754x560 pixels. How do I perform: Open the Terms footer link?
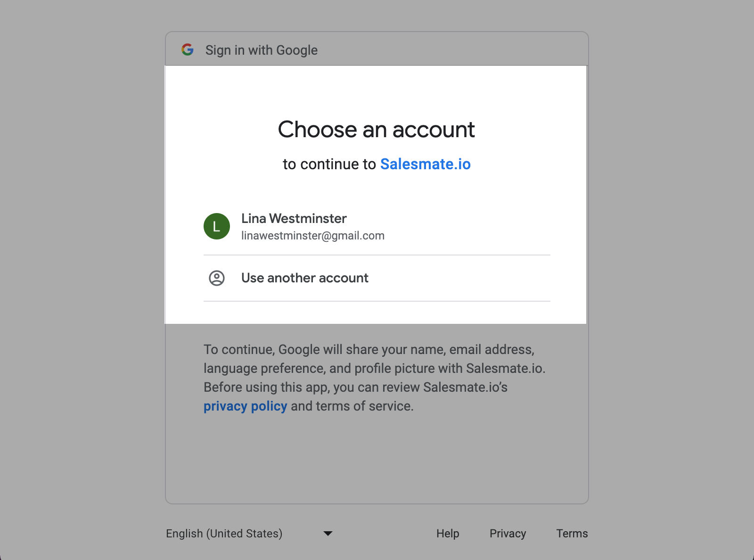[x=572, y=534]
